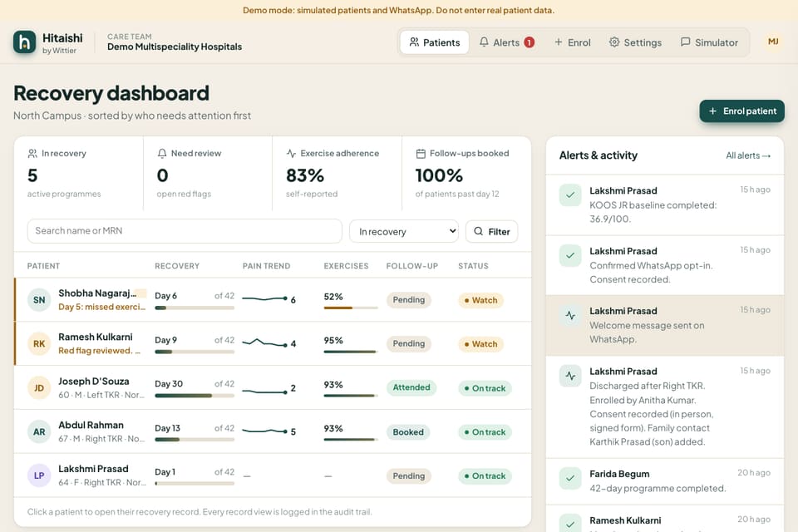
Task: Click pulse icon on Welcome message alert
Action: (x=570, y=316)
